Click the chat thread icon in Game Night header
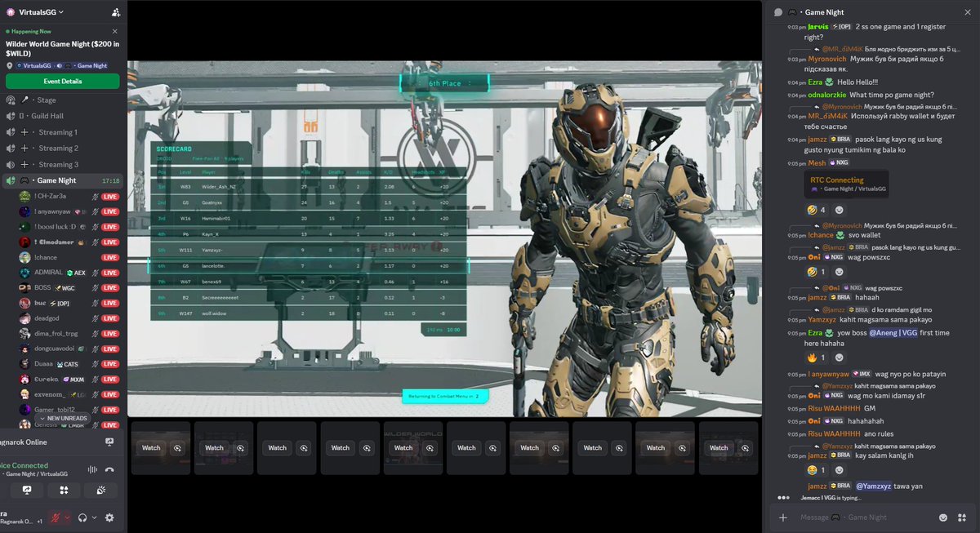The width and height of the screenshot is (980, 533). (778, 12)
